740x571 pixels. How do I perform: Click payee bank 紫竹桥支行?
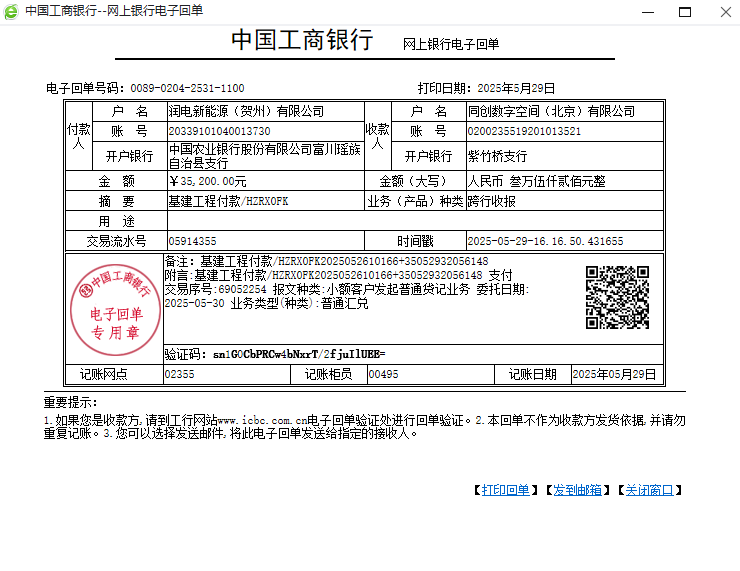[497, 156]
